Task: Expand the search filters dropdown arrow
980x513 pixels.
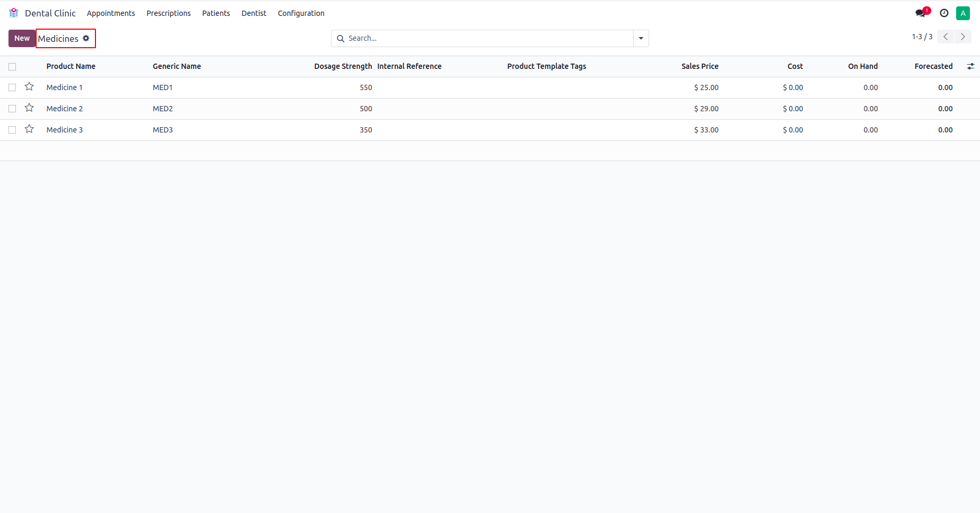Action: coord(641,38)
